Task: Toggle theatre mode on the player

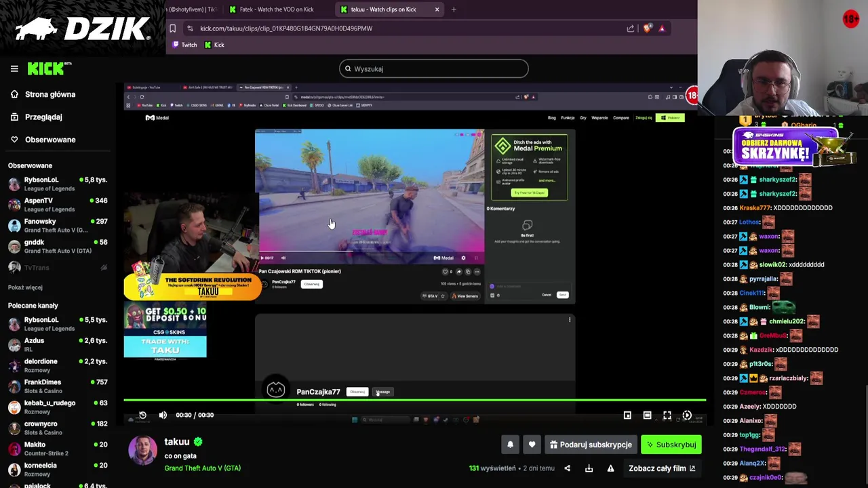Action: 647,415
